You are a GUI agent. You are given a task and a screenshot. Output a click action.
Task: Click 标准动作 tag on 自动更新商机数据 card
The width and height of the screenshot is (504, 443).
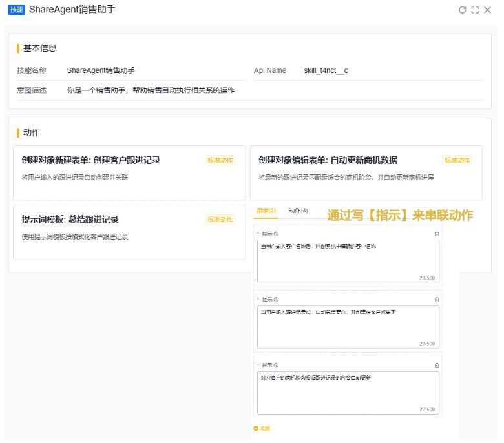[457, 160]
